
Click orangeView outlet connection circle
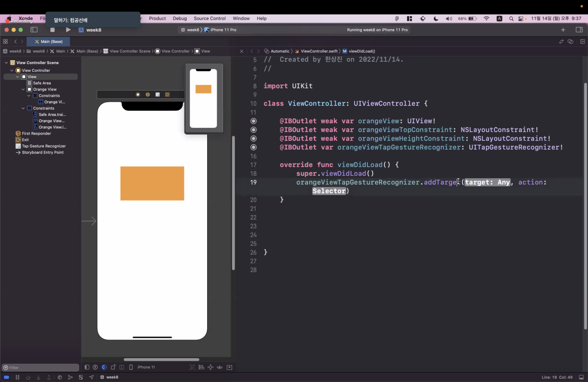pos(254,121)
